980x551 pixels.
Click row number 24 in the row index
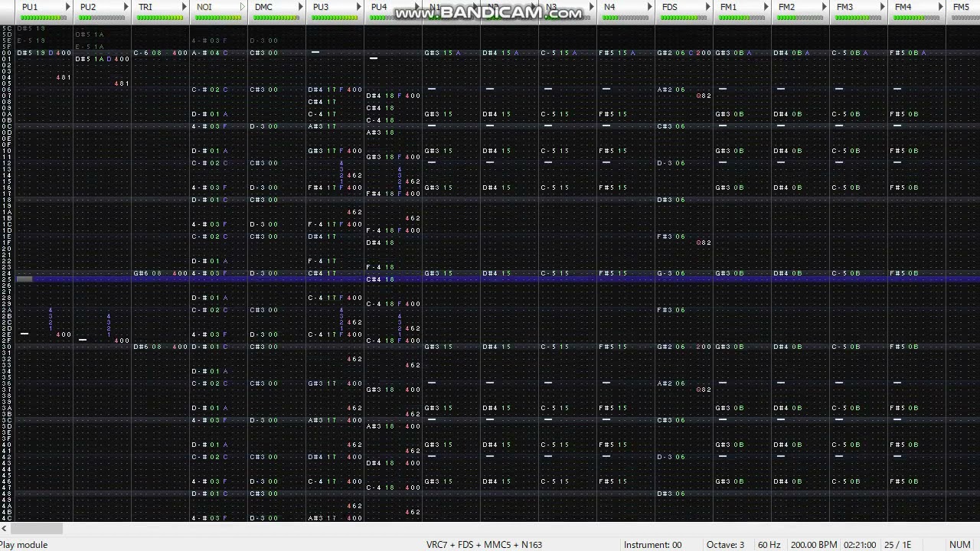7,273
